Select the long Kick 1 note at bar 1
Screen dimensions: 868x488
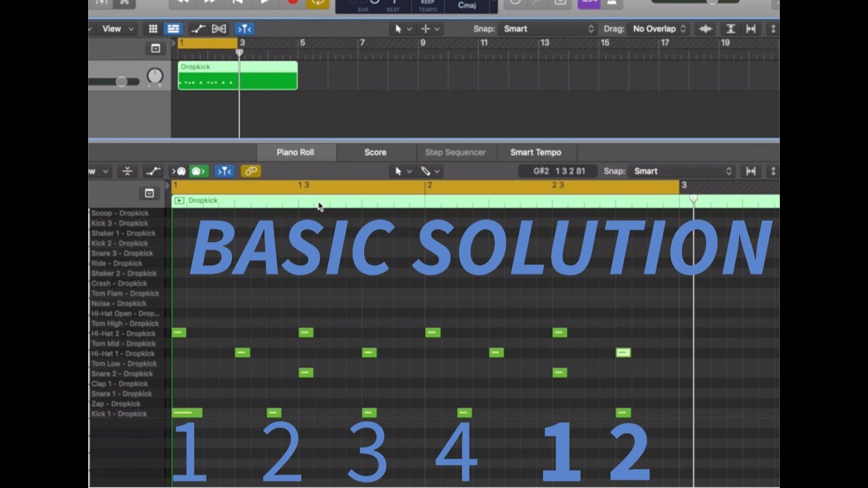click(x=187, y=413)
